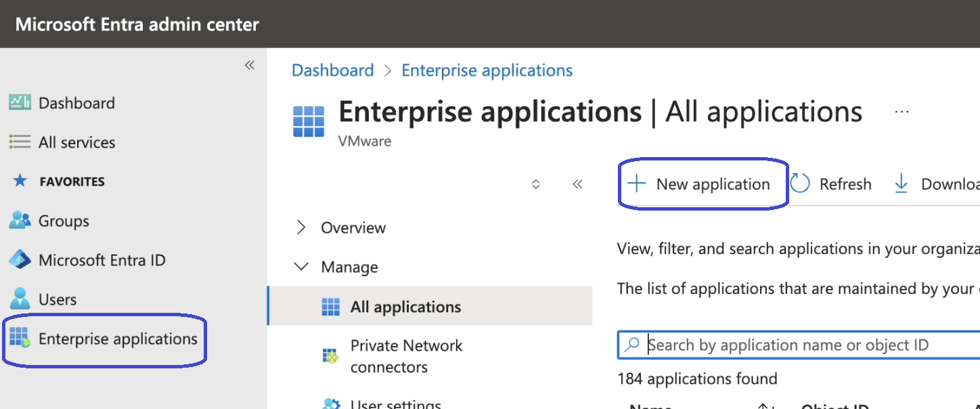Click the VMware tenant name text
Image resolution: width=980 pixels, height=409 pixels.
click(x=365, y=141)
